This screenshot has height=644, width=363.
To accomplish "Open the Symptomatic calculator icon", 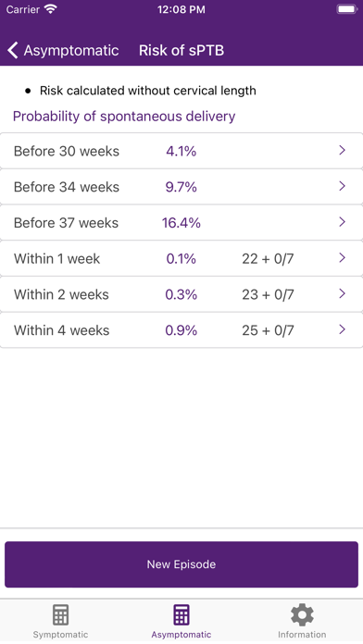I will [60, 614].
